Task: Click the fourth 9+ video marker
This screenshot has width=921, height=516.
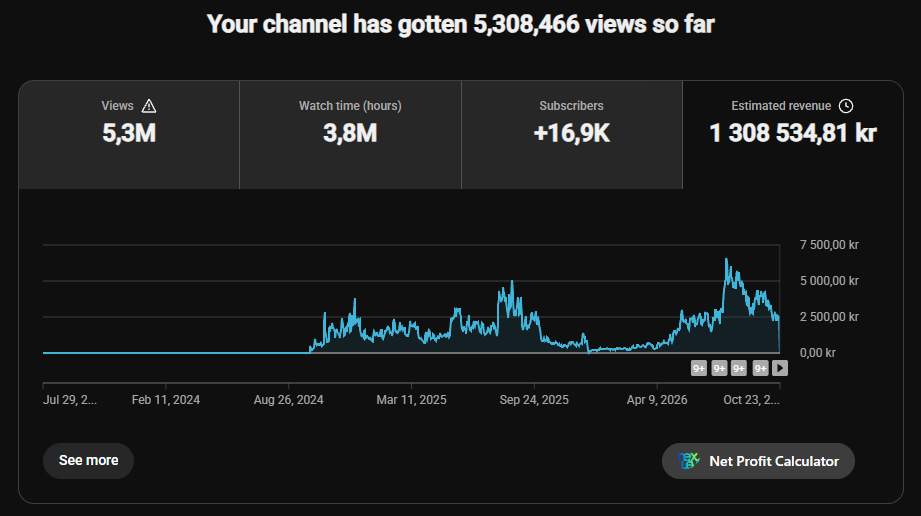Action: (760, 368)
